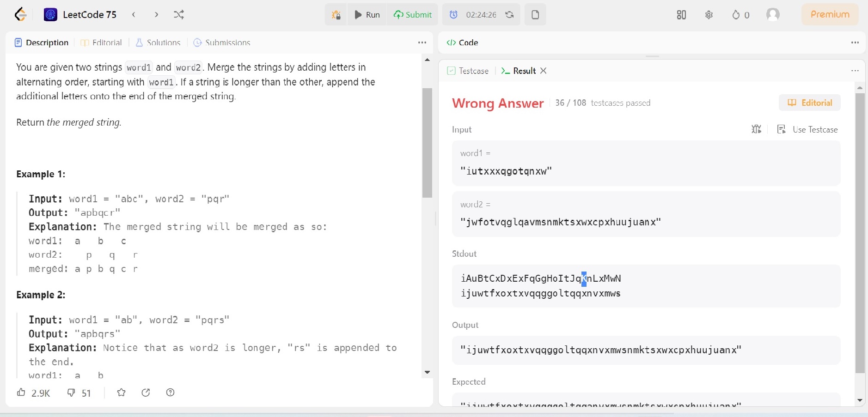View the streak fire counter
Viewport: 868px width, 417px height.
coord(740,15)
